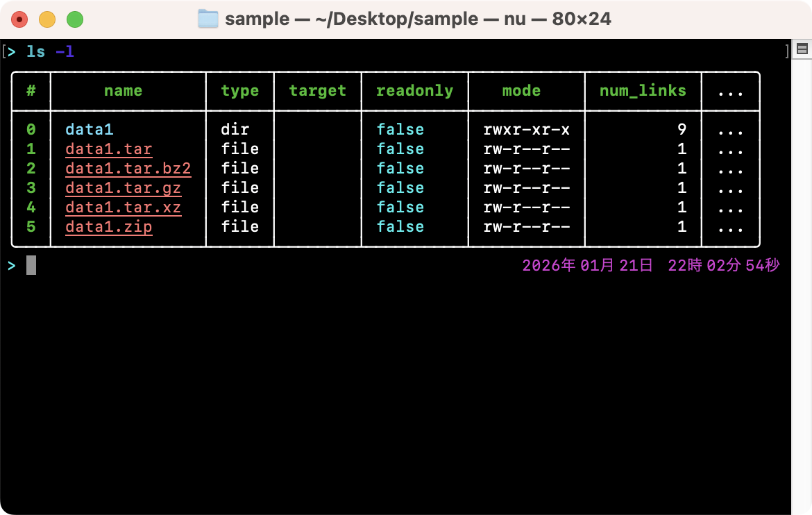Click the sample folder proxy icon in the title bar

[x=208, y=19]
